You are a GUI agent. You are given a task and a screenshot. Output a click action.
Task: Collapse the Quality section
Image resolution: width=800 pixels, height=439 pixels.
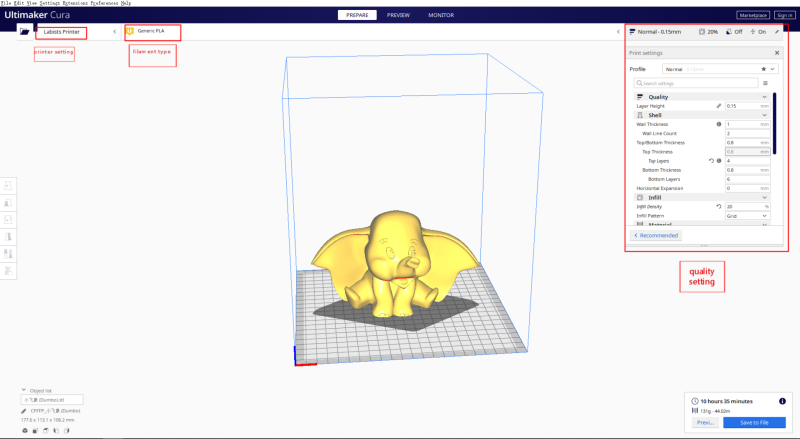[764, 97]
